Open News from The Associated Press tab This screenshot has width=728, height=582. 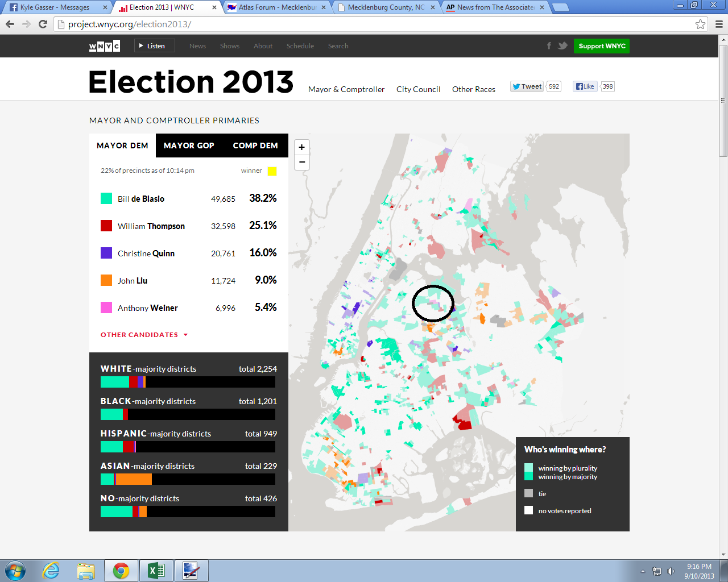click(495, 7)
